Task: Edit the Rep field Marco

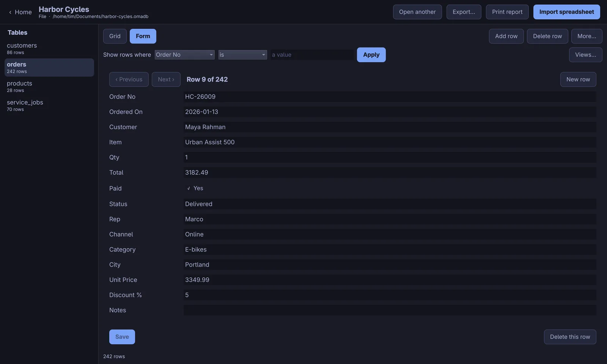Action: click(390, 219)
